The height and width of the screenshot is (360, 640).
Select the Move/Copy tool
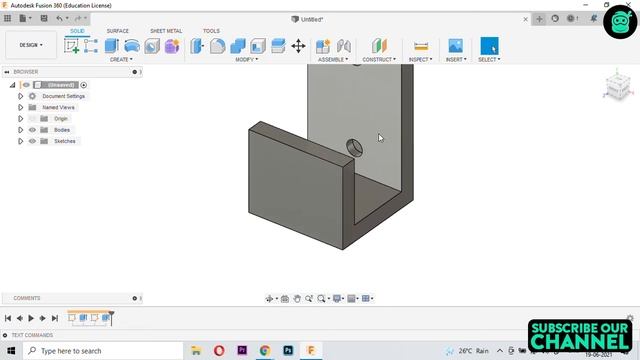click(298, 46)
